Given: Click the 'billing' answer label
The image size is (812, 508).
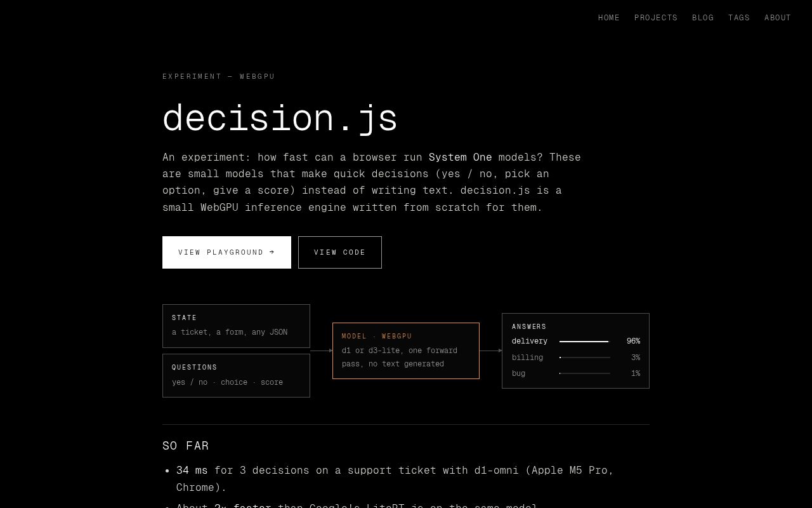Looking at the screenshot, I should coord(527,358).
